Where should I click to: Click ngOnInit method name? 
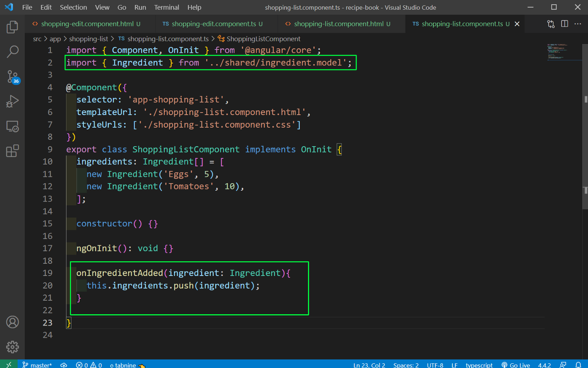(97, 248)
